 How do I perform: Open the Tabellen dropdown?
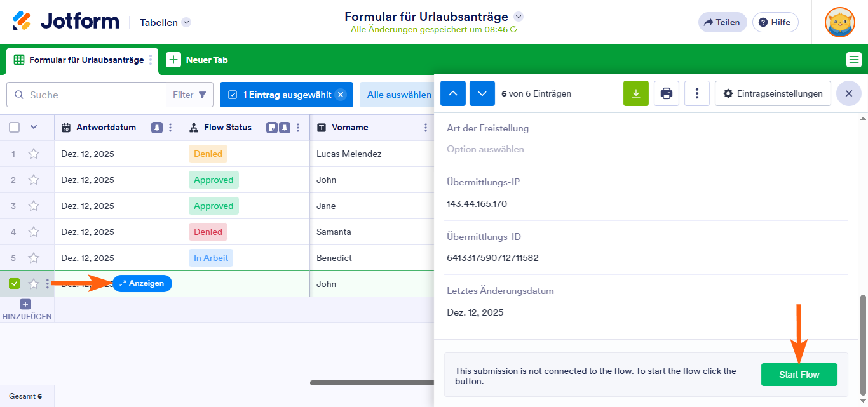(x=164, y=22)
